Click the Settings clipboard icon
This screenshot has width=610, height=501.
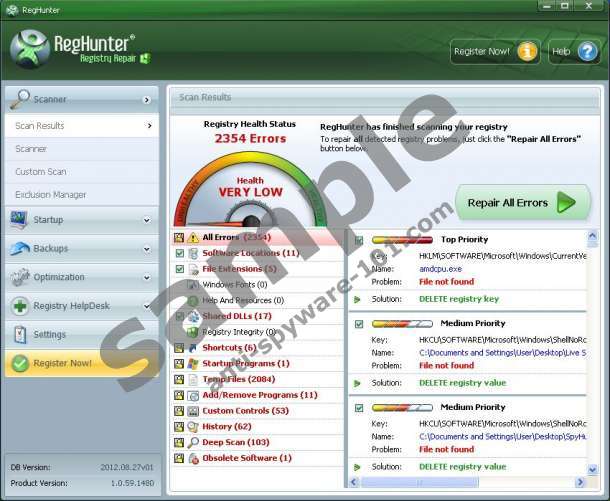(19, 335)
